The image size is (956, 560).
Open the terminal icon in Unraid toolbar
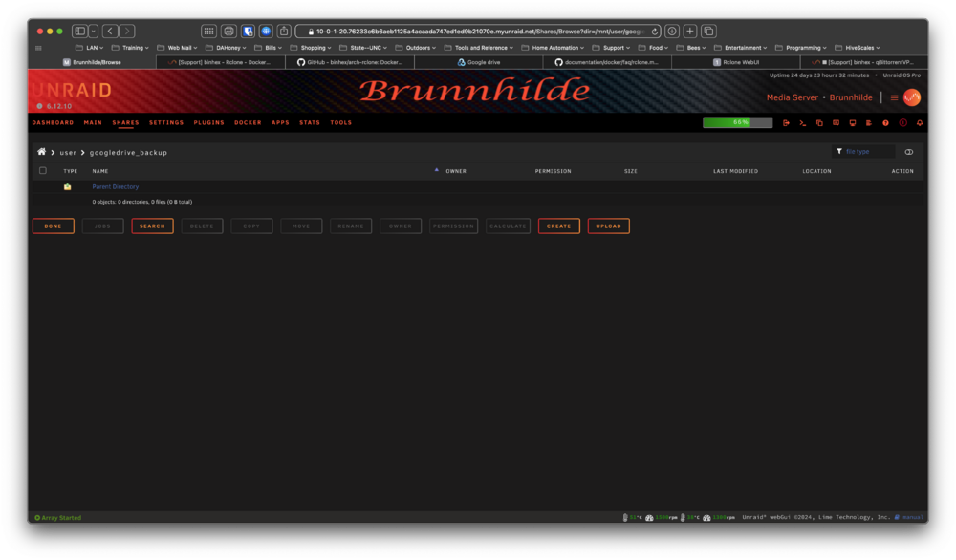click(x=802, y=123)
